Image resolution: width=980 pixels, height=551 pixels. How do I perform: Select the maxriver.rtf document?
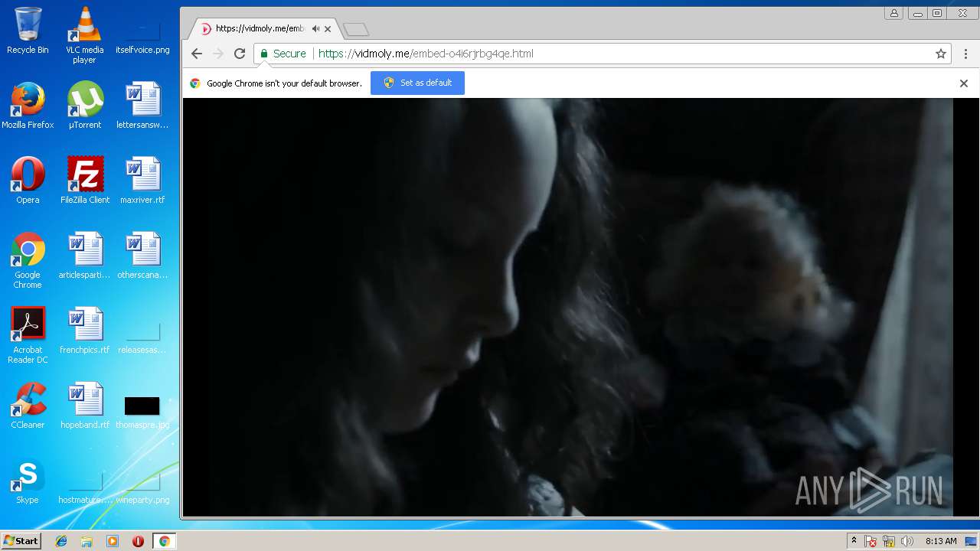[x=142, y=181]
